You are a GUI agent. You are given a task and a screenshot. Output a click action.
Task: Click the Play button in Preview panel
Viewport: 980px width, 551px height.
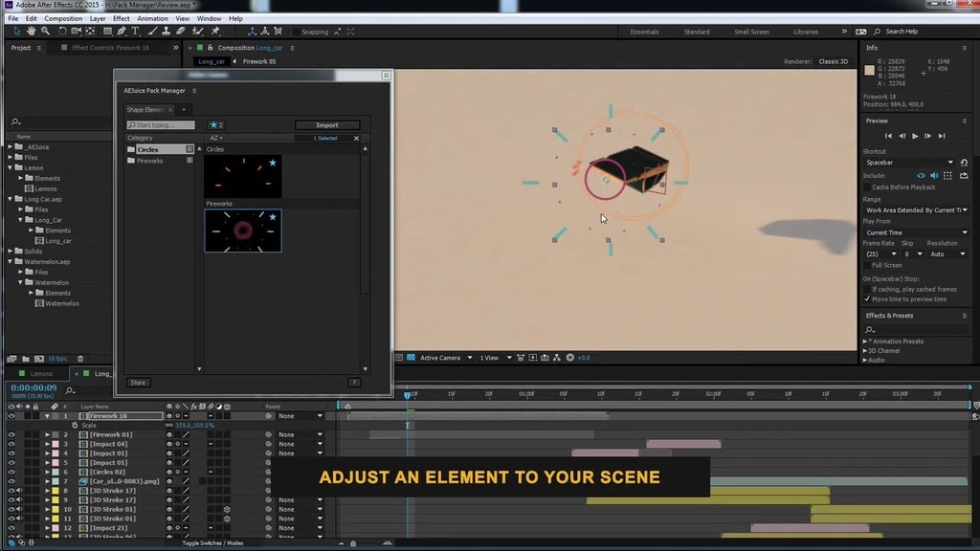click(915, 136)
